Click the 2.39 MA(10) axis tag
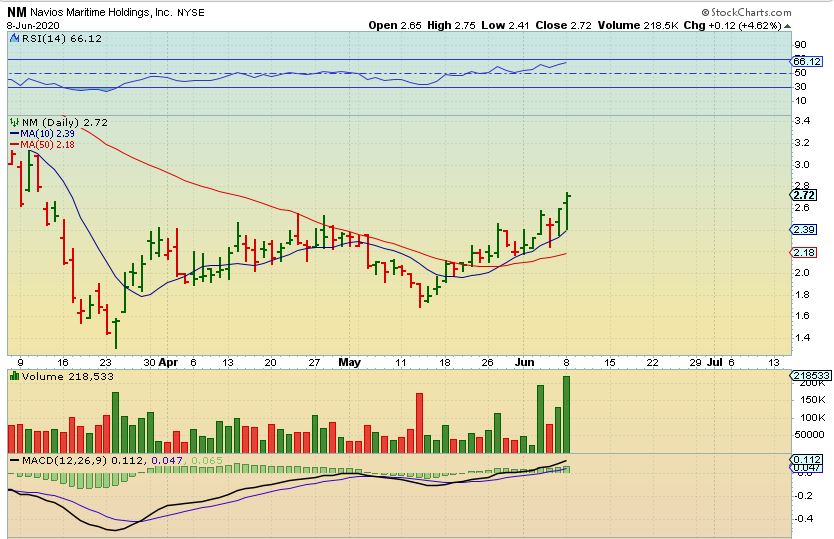 804,229
